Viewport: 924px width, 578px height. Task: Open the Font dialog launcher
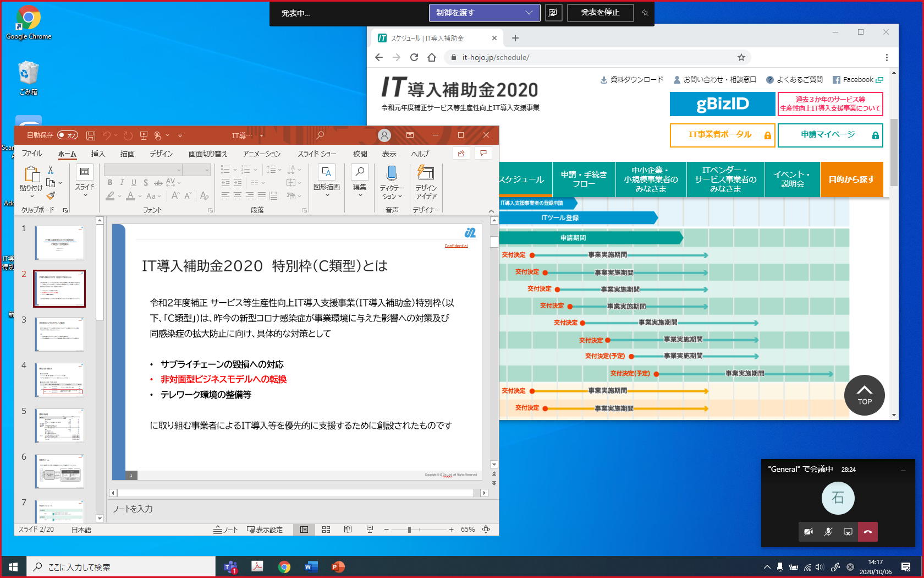click(x=211, y=210)
